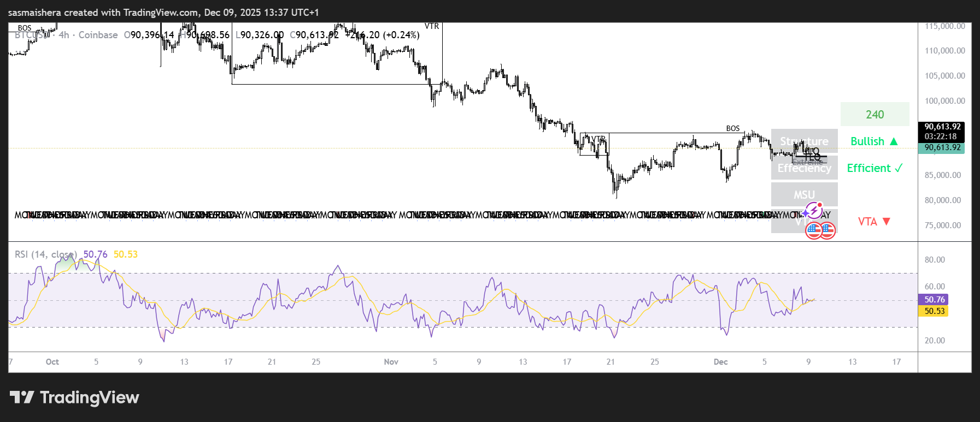Click the purple lightning bolt event icon
This screenshot has height=422, width=980.
click(813, 211)
